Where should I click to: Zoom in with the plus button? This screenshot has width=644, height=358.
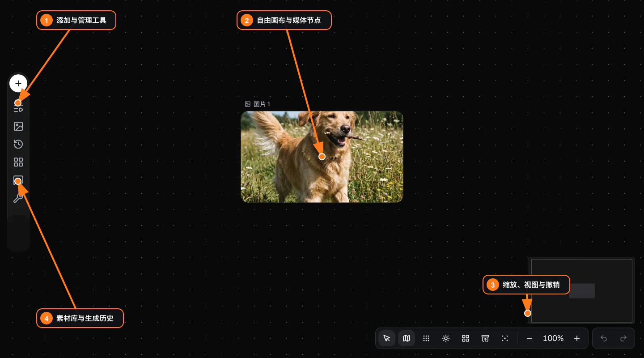(577, 338)
